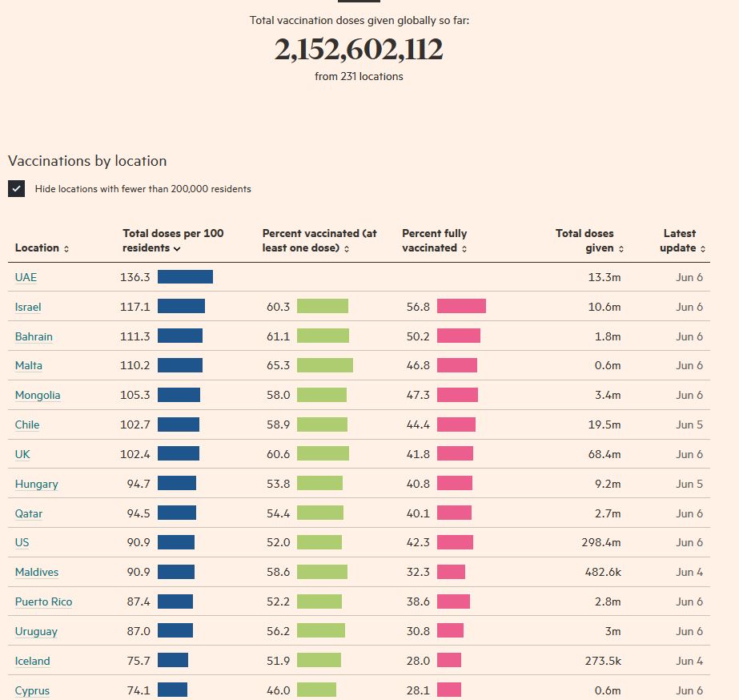Sort by Percent vaccinated (at least one dose)
Viewport: 739px width, 700px height.
pyautogui.click(x=319, y=241)
